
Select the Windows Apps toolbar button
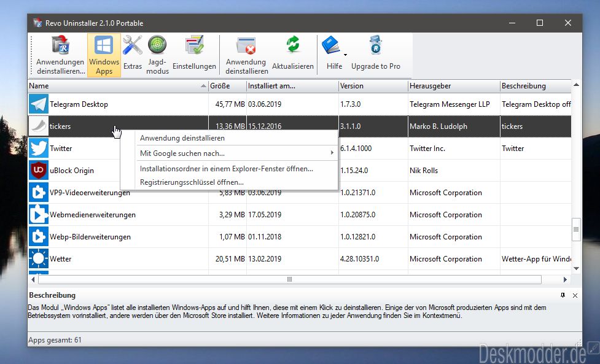pos(104,55)
